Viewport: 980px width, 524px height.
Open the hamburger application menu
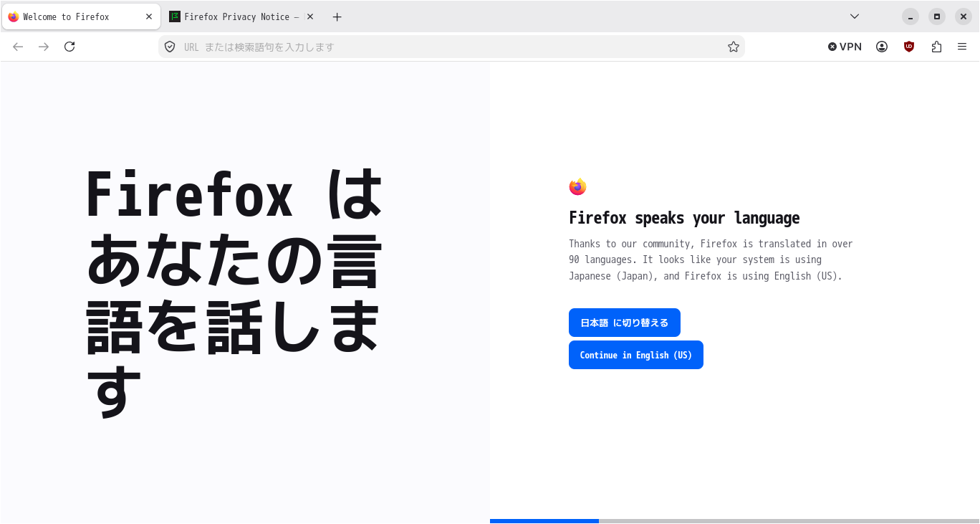click(x=962, y=47)
